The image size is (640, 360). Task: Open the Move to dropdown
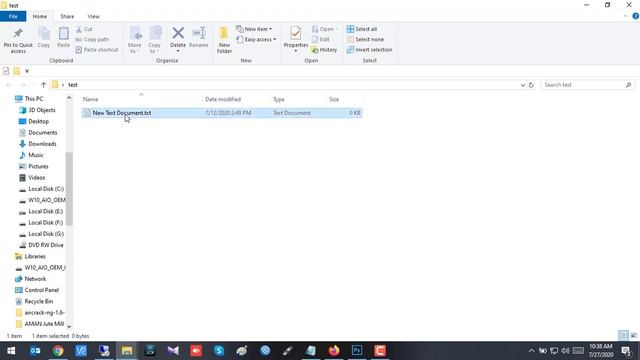(x=134, y=40)
